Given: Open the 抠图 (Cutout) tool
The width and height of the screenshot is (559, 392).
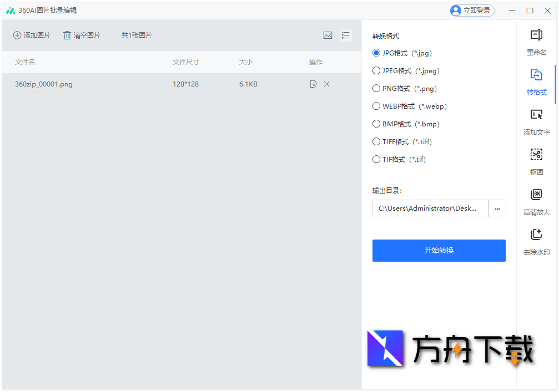Looking at the screenshot, I should tap(536, 161).
